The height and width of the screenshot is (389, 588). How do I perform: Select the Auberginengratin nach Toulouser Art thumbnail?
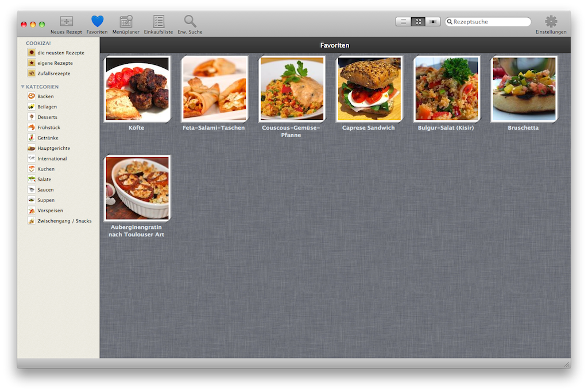(137, 188)
